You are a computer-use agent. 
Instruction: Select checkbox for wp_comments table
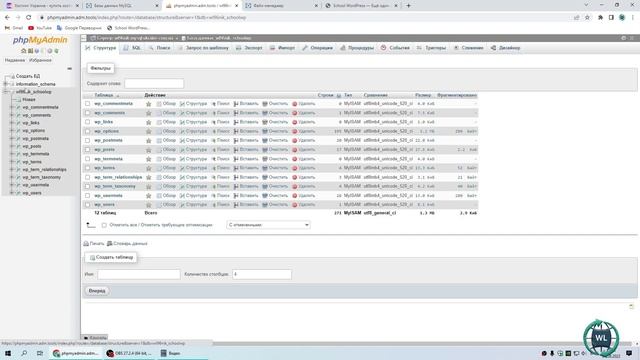point(87,113)
